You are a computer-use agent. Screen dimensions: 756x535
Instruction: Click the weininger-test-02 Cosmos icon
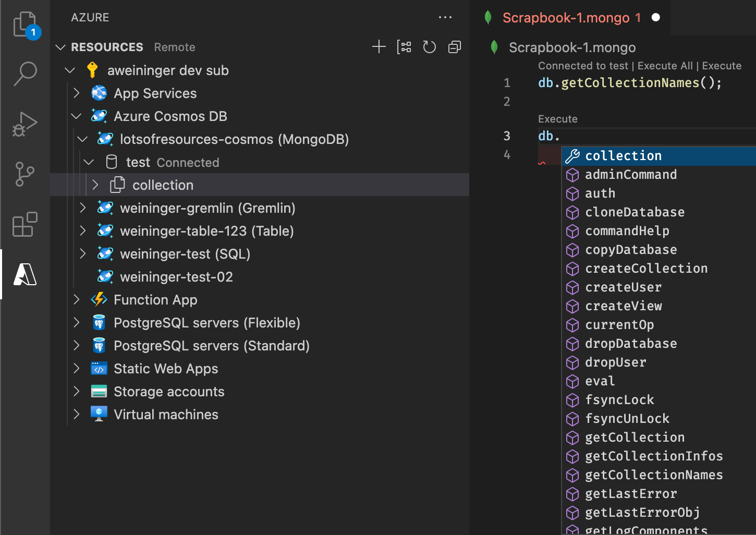[105, 276]
